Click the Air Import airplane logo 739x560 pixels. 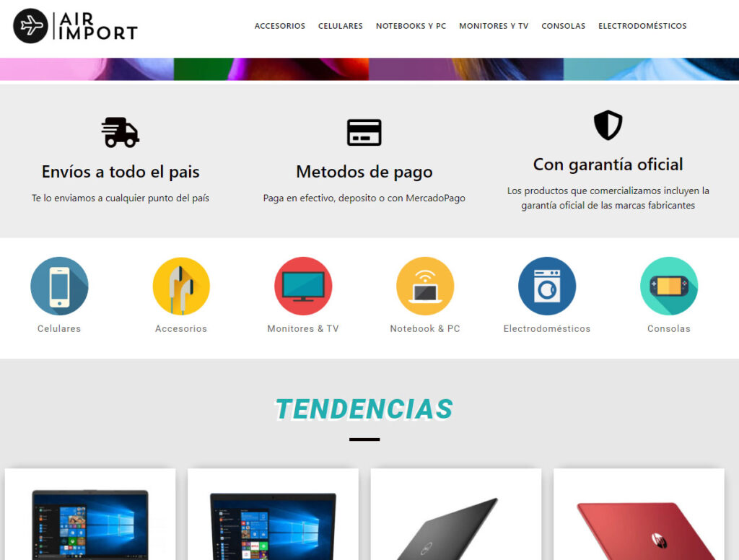pyautogui.click(x=30, y=26)
